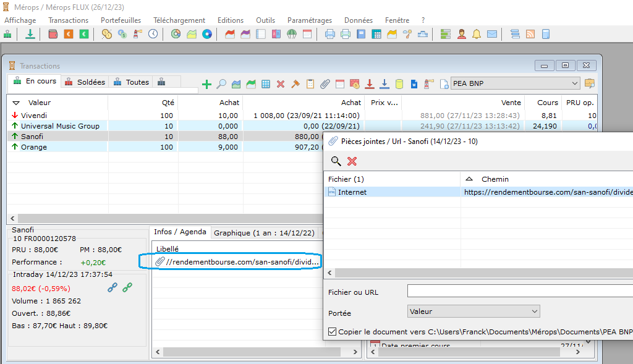Show the donut chart allocation icon
Image resolution: width=633 pixels, height=364 pixels.
pyautogui.click(x=176, y=35)
